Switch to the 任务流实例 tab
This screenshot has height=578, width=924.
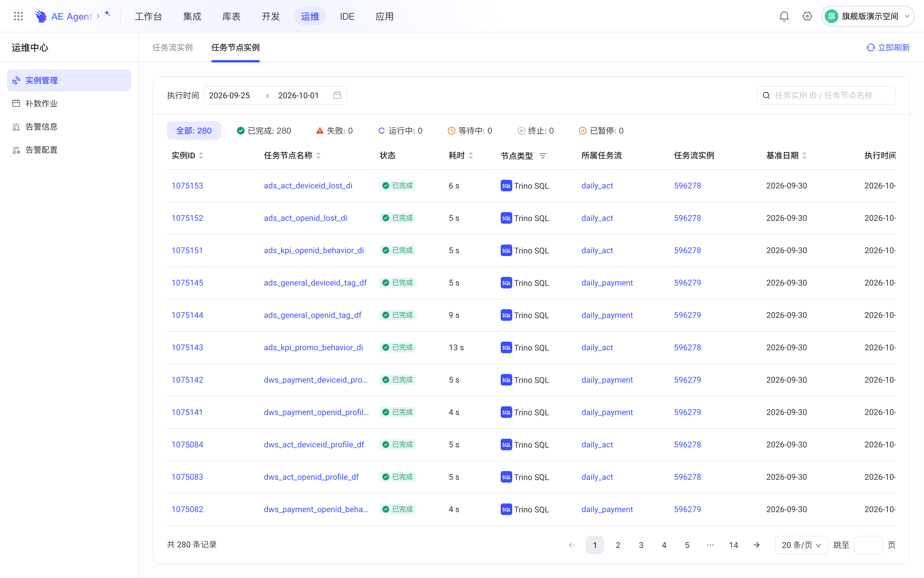coord(173,47)
